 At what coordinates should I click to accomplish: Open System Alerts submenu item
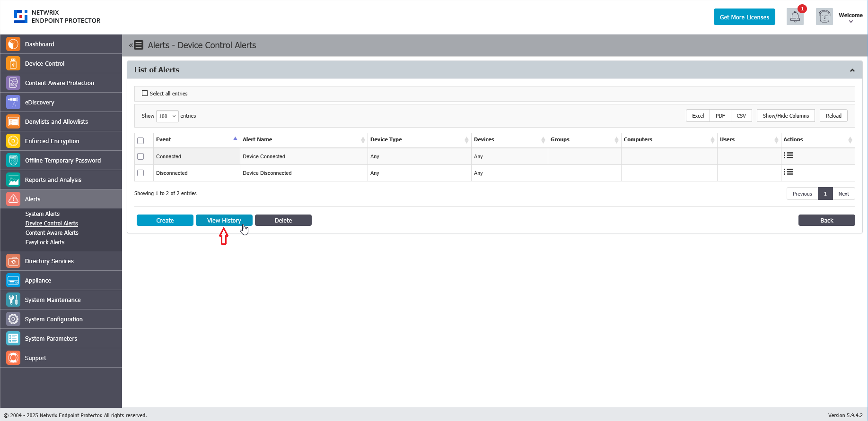(x=43, y=214)
